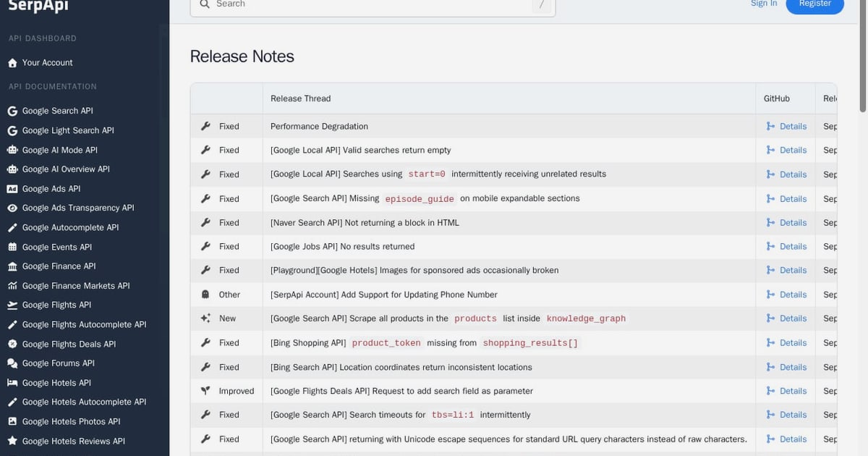Click the magnifier icon in the search bar
This screenshot has height=456, width=868.
(204, 4)
